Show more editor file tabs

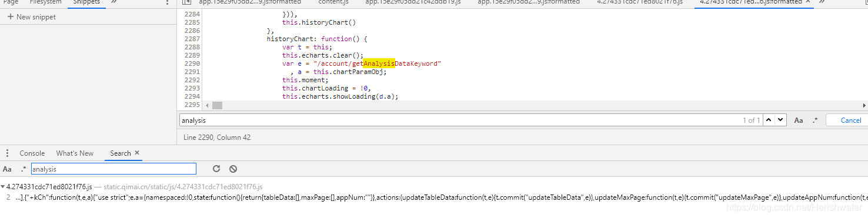(x=822, y=2)
